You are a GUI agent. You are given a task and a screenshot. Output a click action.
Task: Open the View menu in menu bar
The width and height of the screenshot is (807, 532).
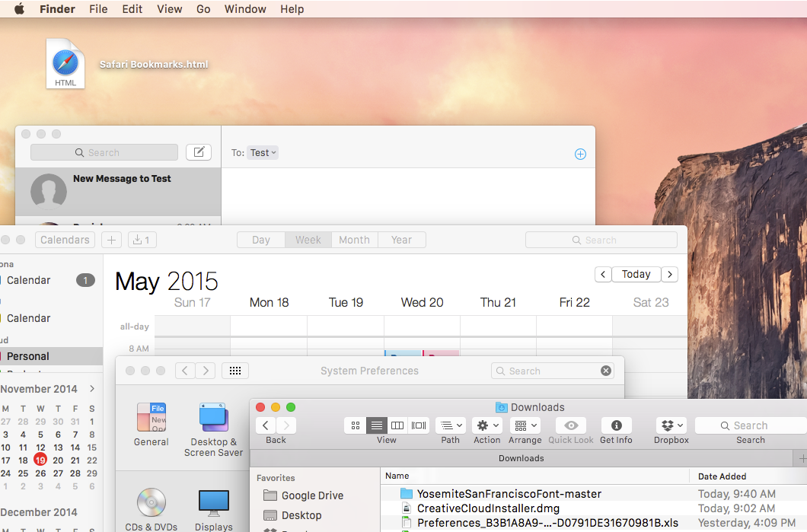coord(169,8)
